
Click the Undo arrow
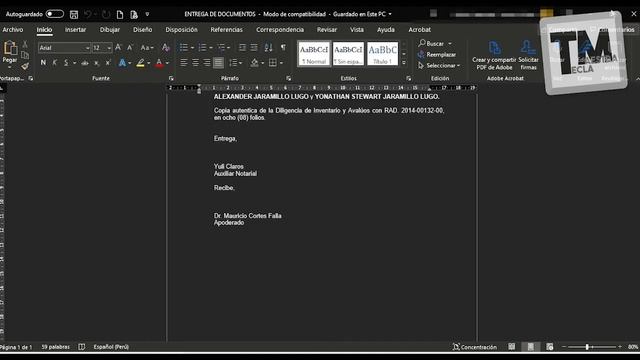(x=87, y=14)
